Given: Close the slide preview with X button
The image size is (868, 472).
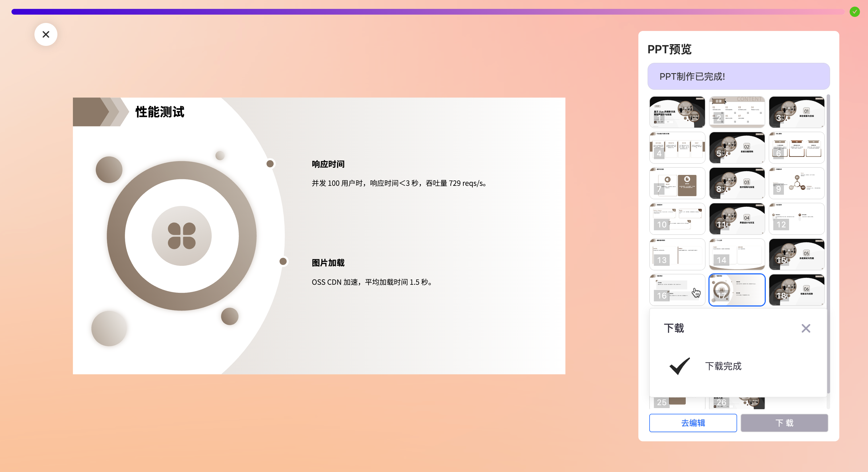Looking at the screenshot, I should (46, 34).
